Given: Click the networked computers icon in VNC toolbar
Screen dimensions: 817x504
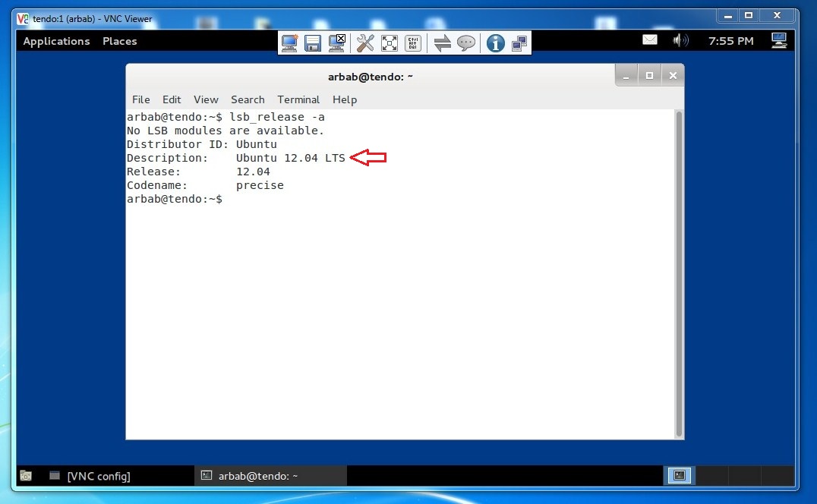Looking at the screenshot, I should click(519, 43).
